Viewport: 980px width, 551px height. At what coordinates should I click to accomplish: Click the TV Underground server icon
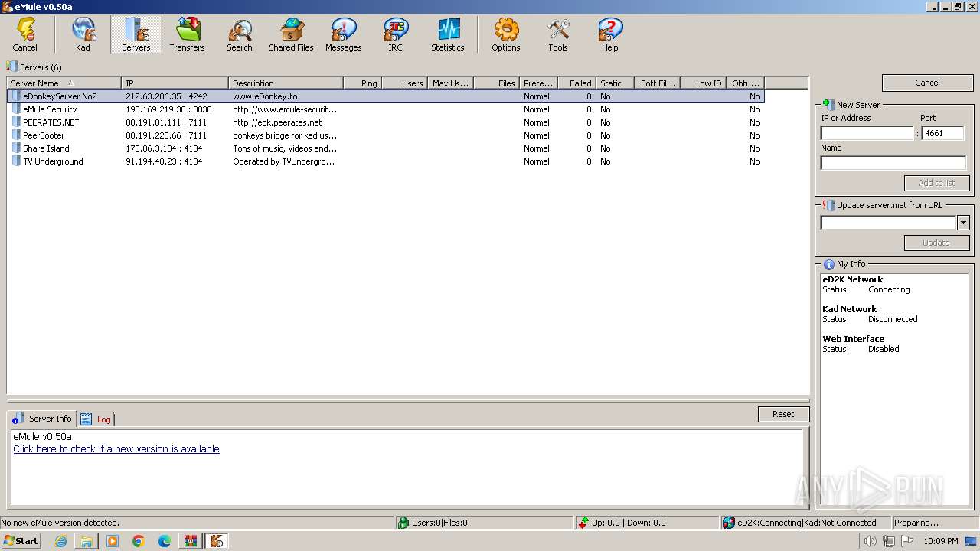click(x=15, y=161)
